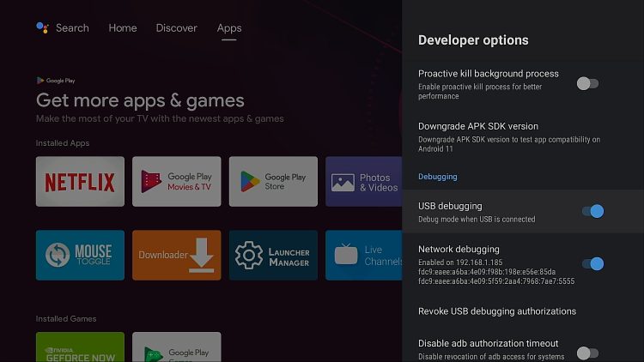
Task: Open the Live Channels app
Action: tap(364, 256)
